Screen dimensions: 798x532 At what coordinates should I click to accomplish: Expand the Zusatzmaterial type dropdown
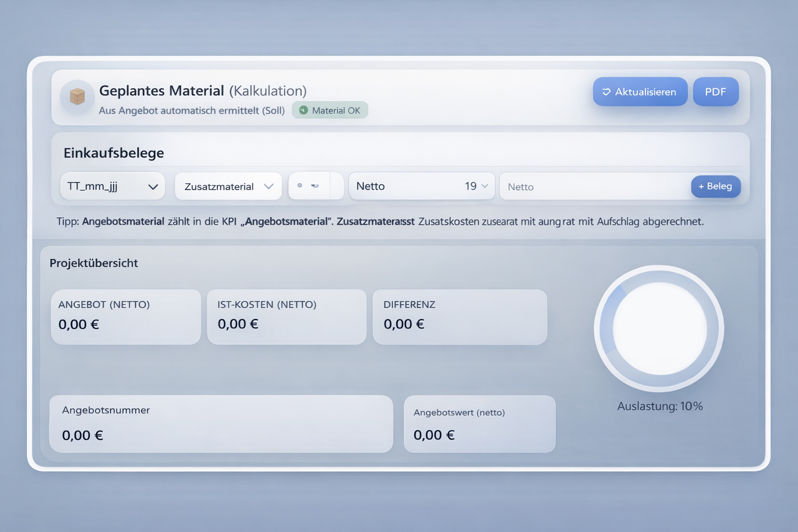(x=228, y=187)
